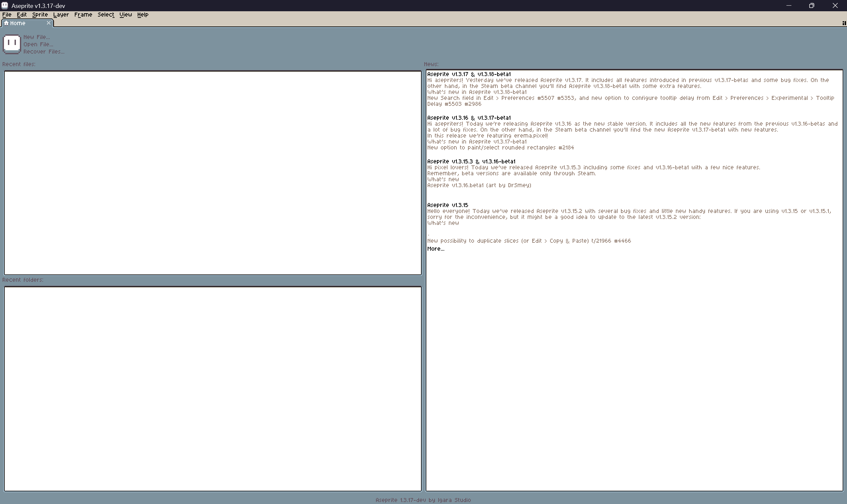Minimize the Aseprite window
Screen dimensions: 847x504
coord(788,5)
